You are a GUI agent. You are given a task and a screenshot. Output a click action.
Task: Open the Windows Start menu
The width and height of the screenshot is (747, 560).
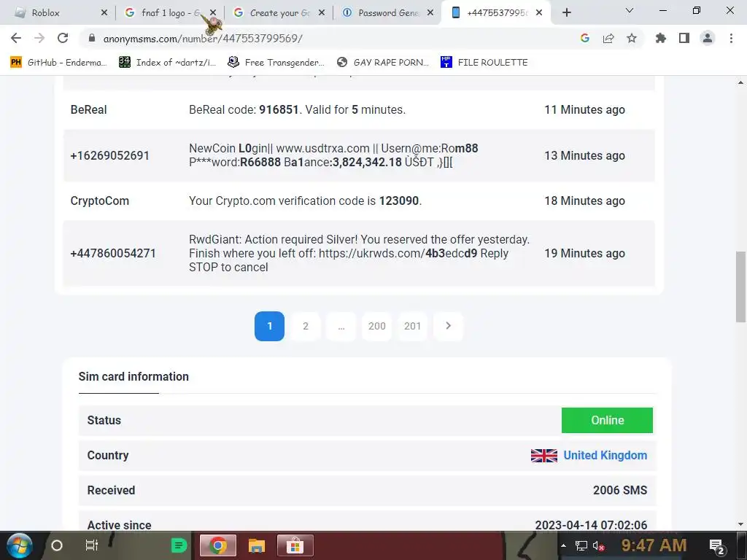20,545
